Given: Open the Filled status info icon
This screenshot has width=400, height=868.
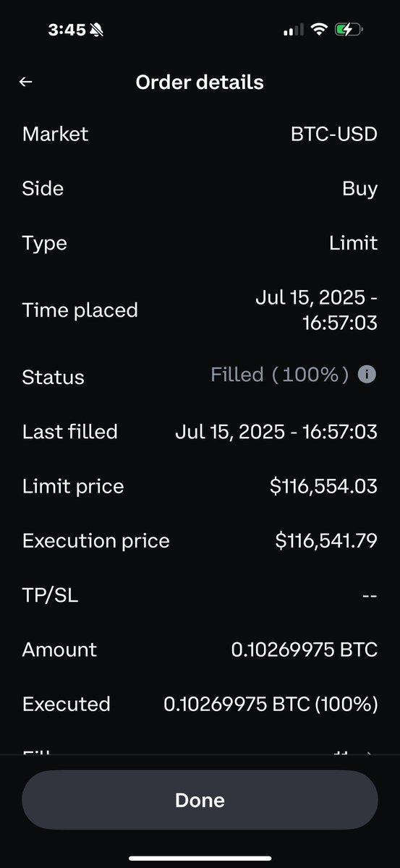Looking at the screenshot, I should click(367, 375).
